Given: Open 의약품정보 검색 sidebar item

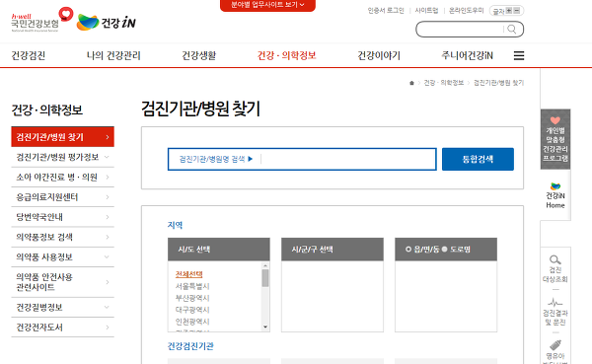Looking at the screenshot, I should tap(63, 237).
